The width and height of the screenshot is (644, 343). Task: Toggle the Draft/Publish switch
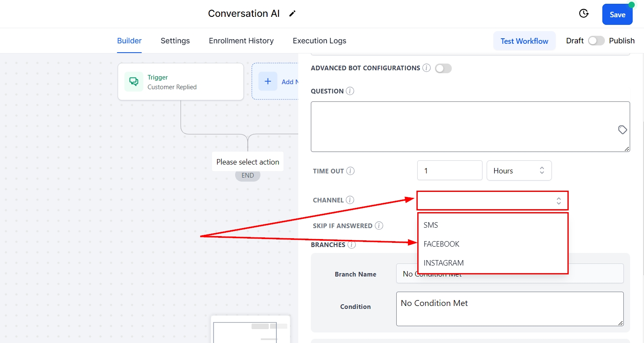pos(596,41)
